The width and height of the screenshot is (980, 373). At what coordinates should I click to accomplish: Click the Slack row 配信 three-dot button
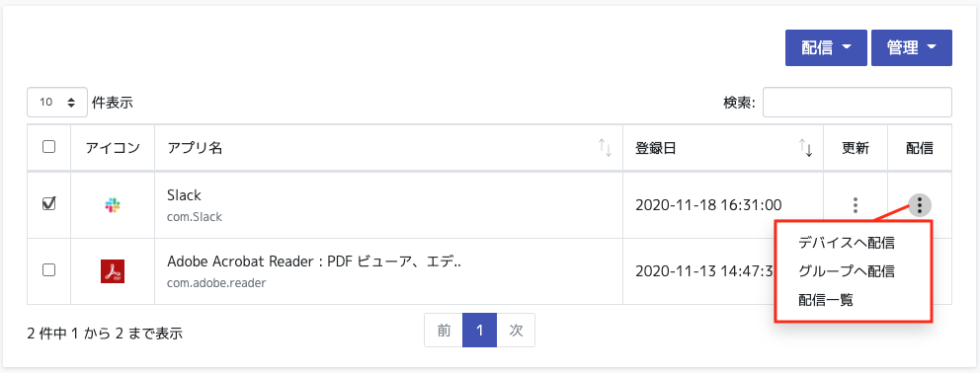[x=920, y=204]
